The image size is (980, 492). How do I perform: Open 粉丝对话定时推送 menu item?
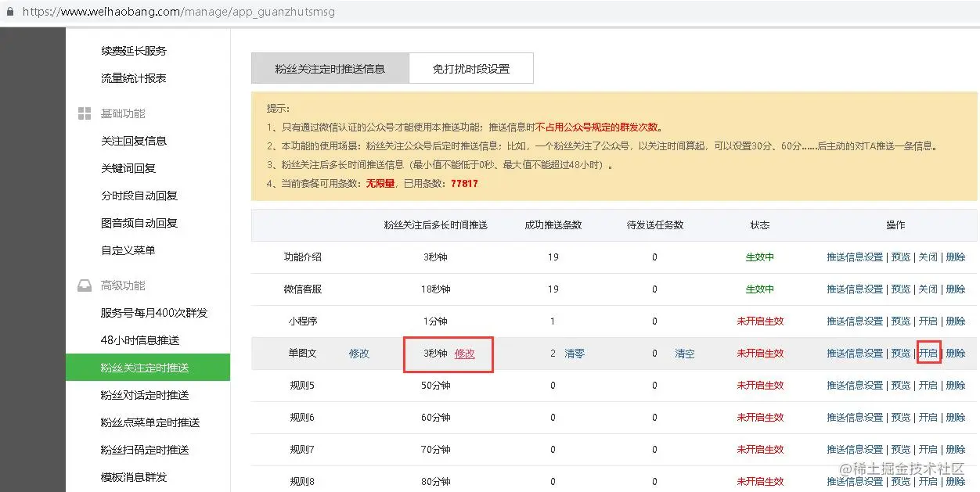coord(145,395)
